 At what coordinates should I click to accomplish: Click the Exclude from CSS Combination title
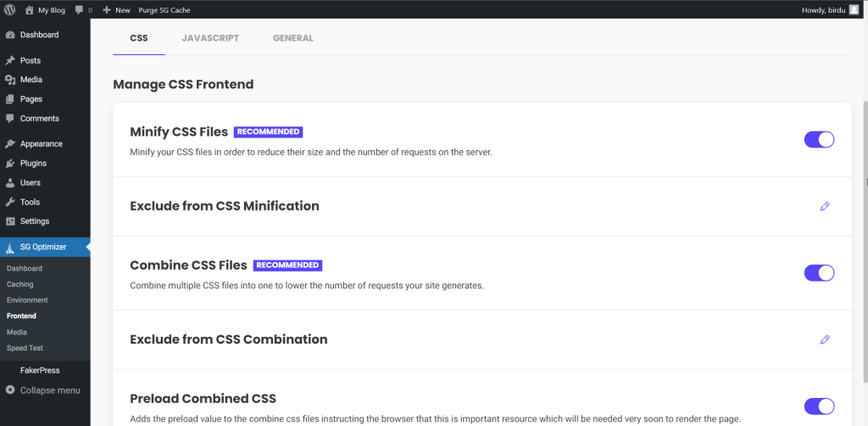(229, 339)
